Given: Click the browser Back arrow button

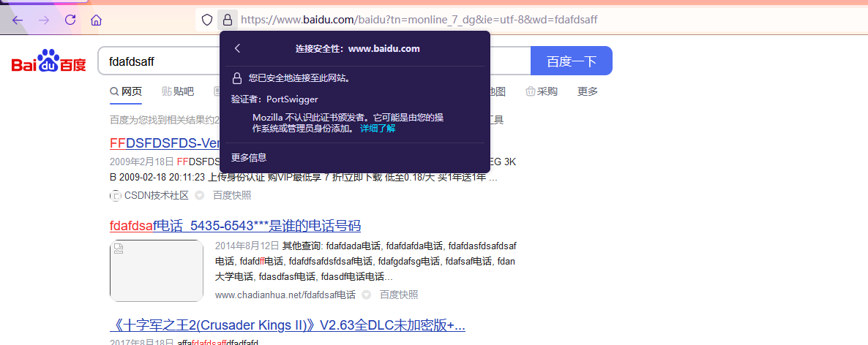Looking at the screenshot, I should click(18, 20).
